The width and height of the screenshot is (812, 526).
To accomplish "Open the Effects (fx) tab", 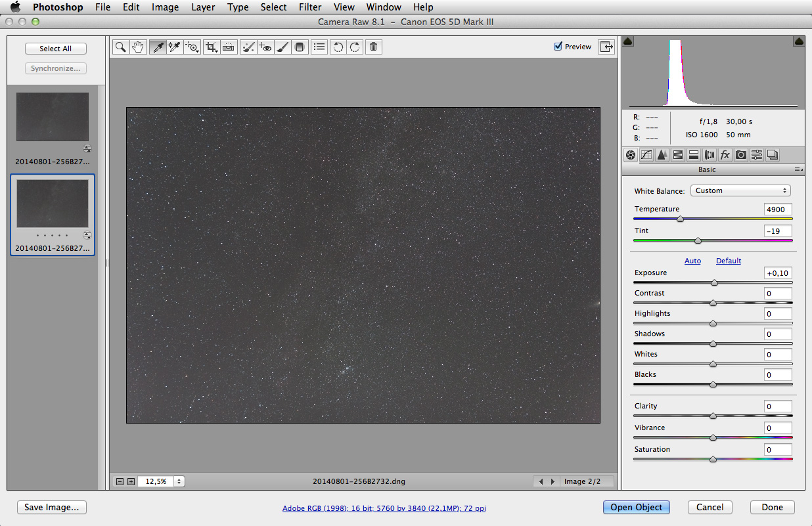I will [x=725, y=155].
